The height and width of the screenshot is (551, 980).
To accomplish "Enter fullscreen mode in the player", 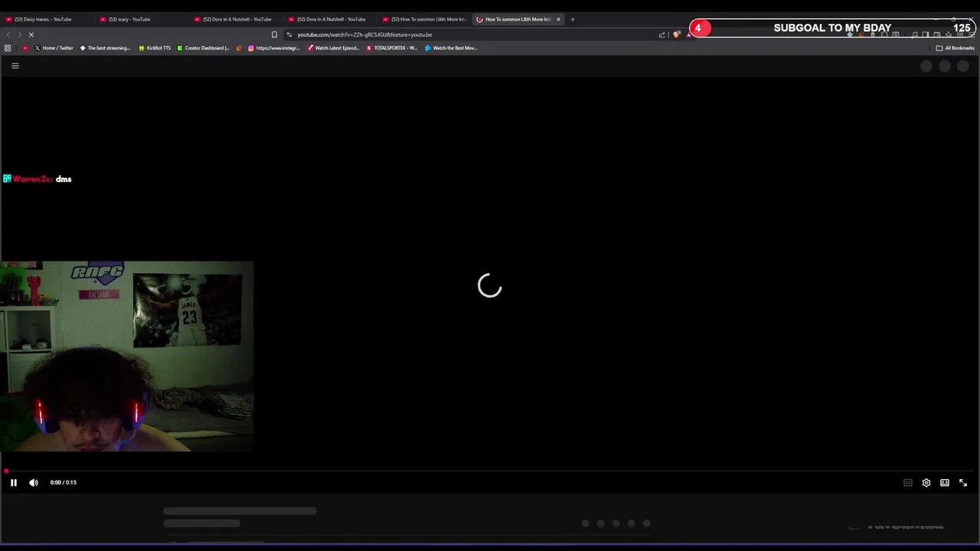I will tap(963, 483).
